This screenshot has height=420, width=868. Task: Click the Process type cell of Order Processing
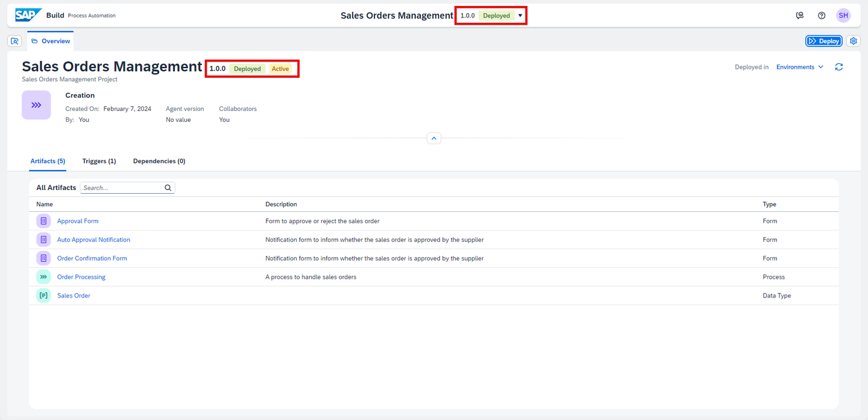(x=774, y=277)
